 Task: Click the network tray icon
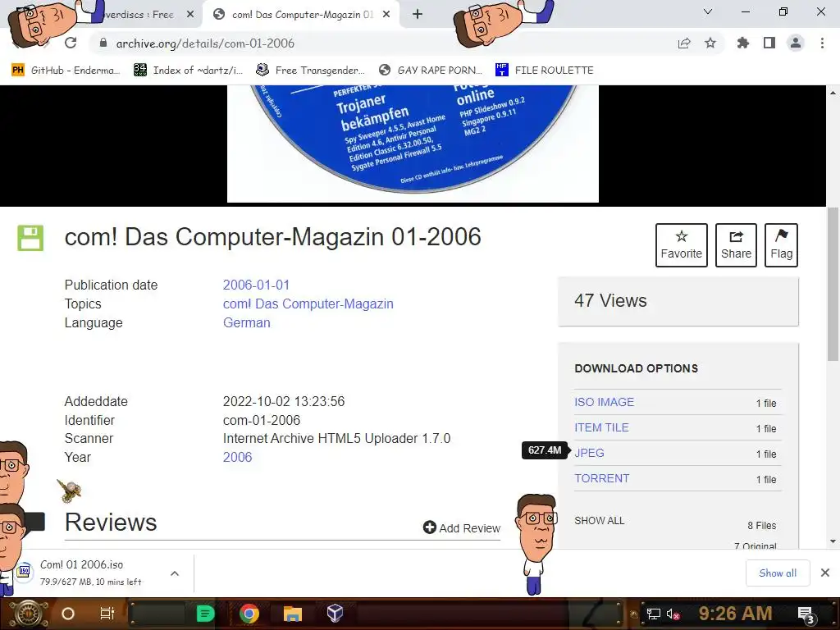(653, 614)
